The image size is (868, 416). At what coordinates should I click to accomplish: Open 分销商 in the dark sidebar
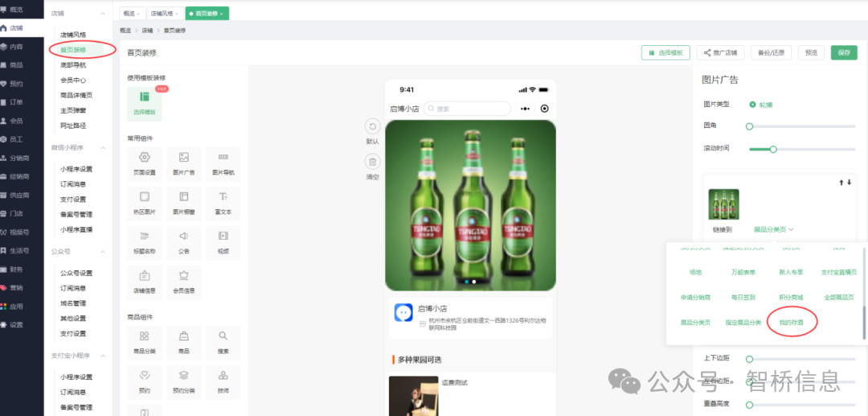point(18,158)
